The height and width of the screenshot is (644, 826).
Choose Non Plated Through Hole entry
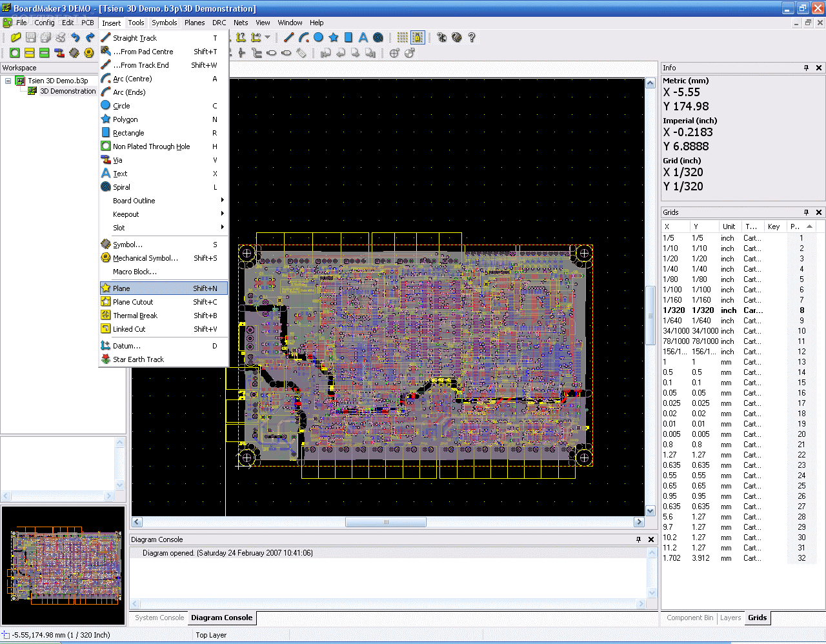click(163, 146)
